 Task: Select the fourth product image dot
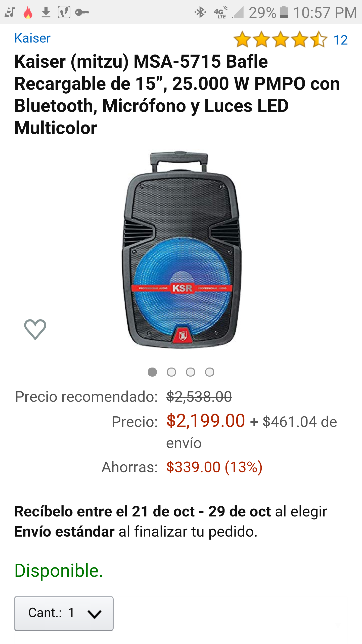point(210,372)
